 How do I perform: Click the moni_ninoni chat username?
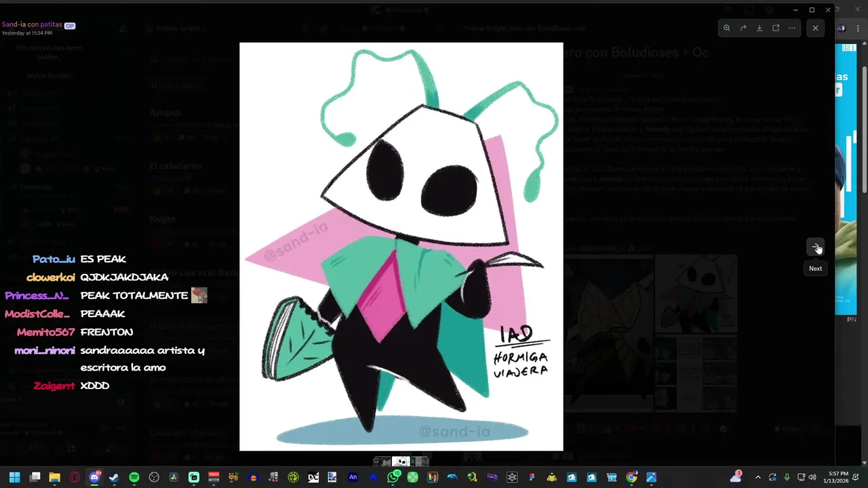click(x=45, y=350)
